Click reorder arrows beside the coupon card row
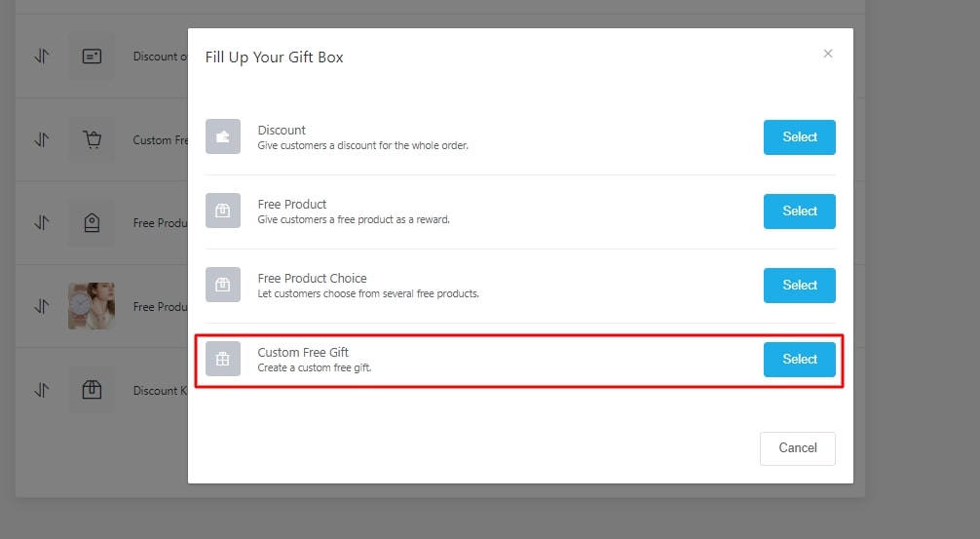Viewport: 980px width, 539px height. pos(42,57)
